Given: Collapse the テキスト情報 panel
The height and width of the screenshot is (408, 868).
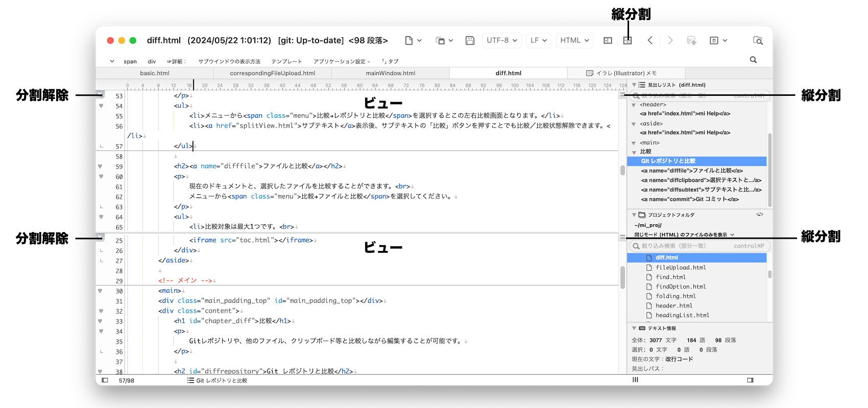Looking at the screenshot, I should click(634, 328).
